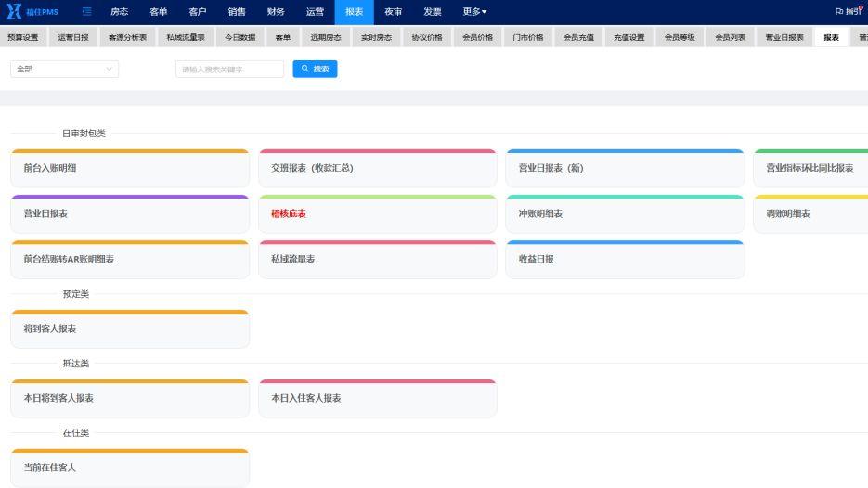
Task: Switch to the 实时房态 tab
Action: [x=376, y=38]
